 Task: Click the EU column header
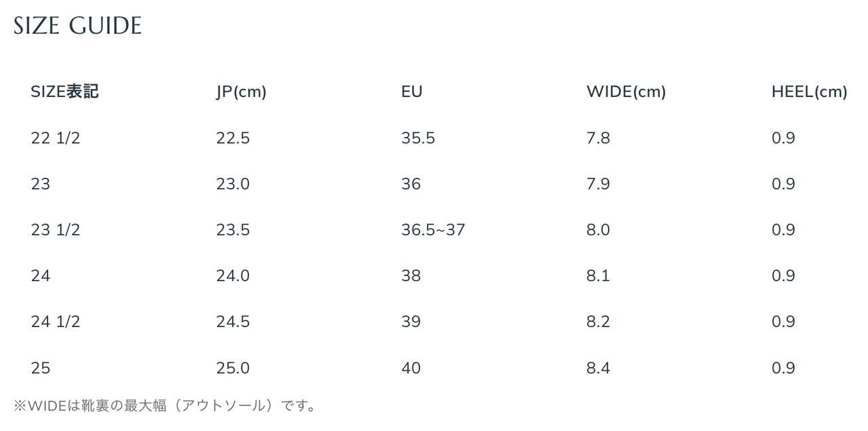412,92
